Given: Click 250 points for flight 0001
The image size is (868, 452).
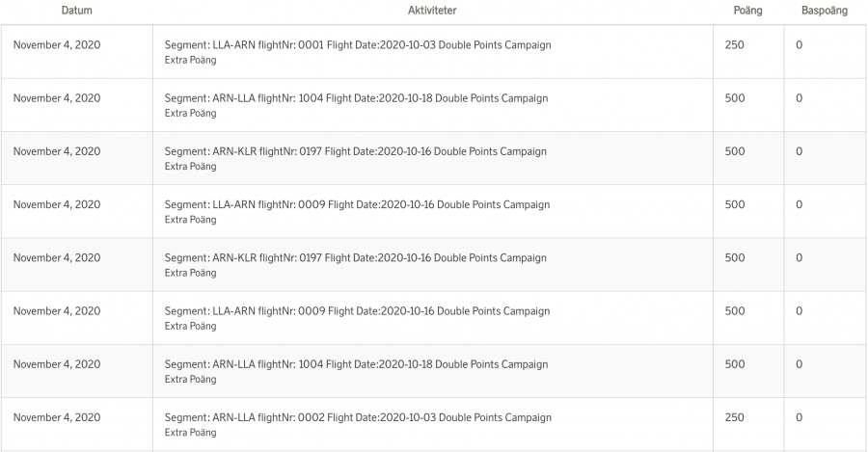Looking at the screenshot, I should point(734,45).
